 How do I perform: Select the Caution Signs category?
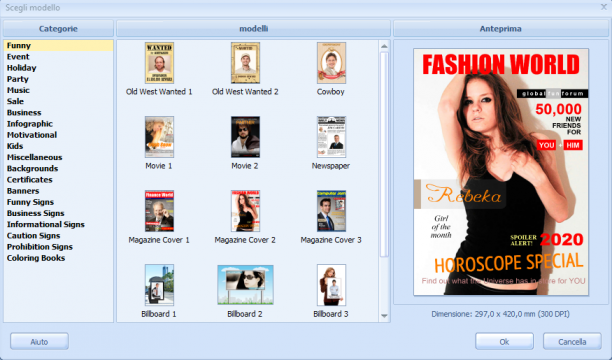[34, 236]
